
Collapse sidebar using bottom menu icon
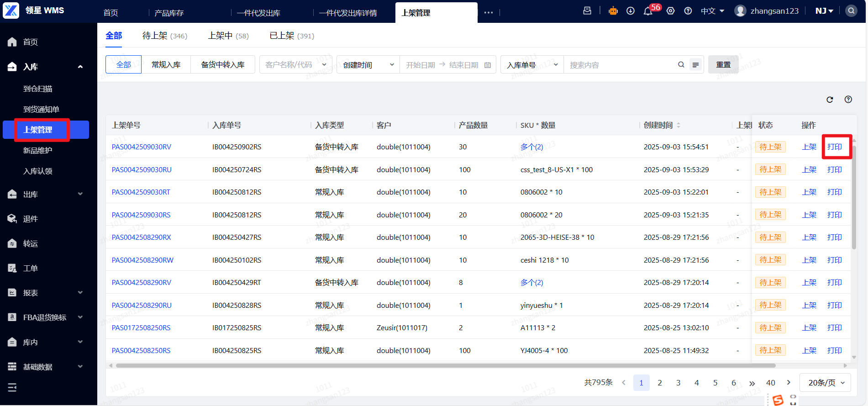tap(12, 387)
